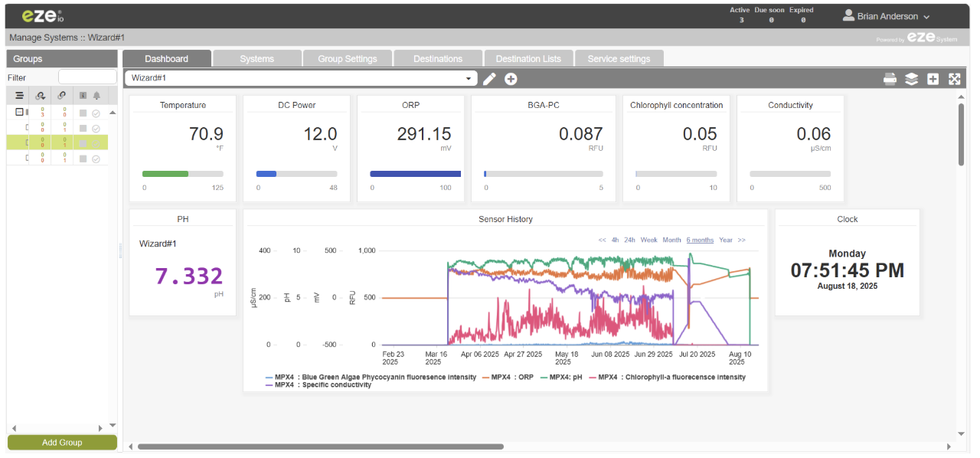Select the info icon in the Groups panel
980x458 pixels.
point(82,95)
